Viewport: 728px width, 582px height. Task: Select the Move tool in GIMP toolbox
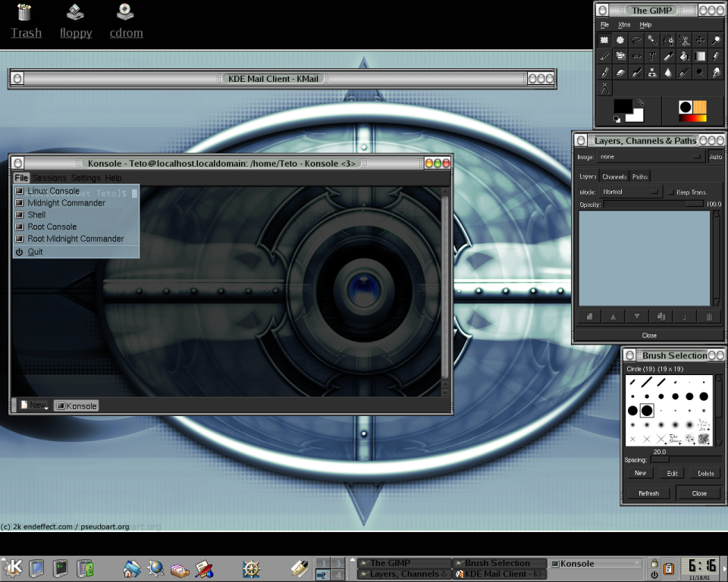700,40
